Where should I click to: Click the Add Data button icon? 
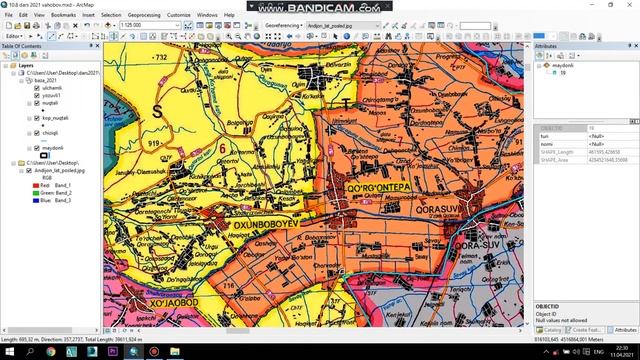[108, 25]
